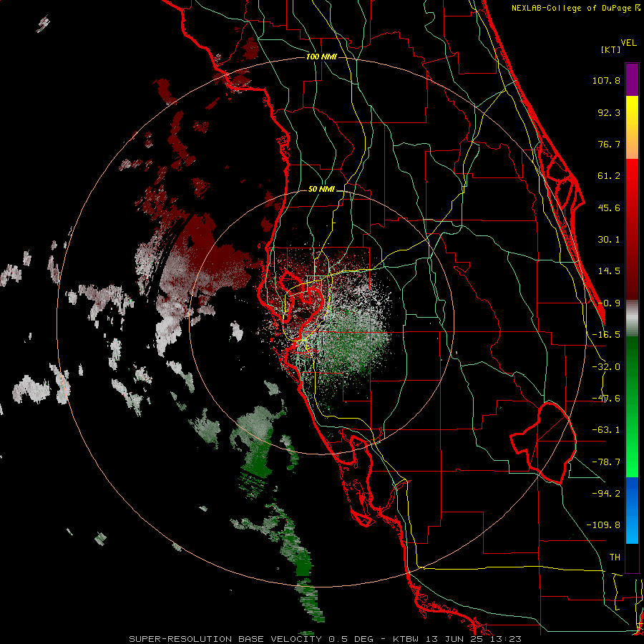Click the 14.5 velocity scale value
The width and height of the screenshot is (644, 644).
coord(609,271)
